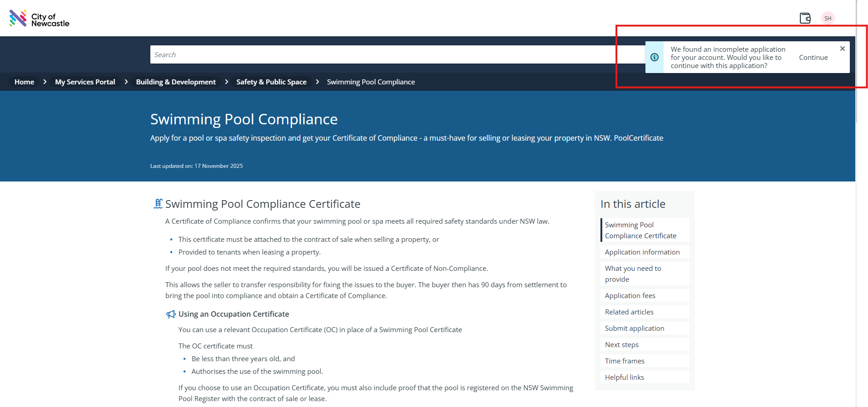Navigate to My Services Portal breadcrumb
This screenshot has width=868, height=407.
click(x=85, y=82)
